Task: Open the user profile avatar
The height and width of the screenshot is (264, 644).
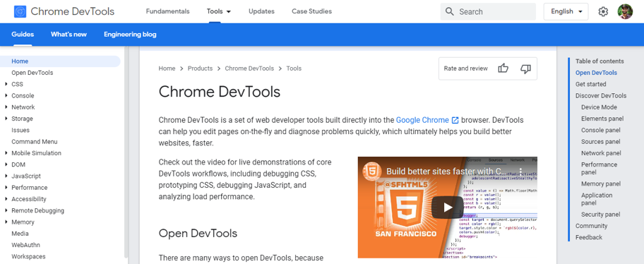Action: pos(625,11)
